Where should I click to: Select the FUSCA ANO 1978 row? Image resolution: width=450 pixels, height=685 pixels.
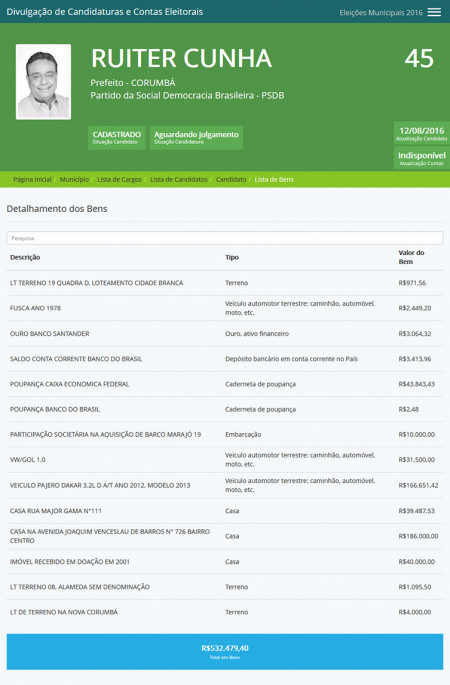[225, 308]
